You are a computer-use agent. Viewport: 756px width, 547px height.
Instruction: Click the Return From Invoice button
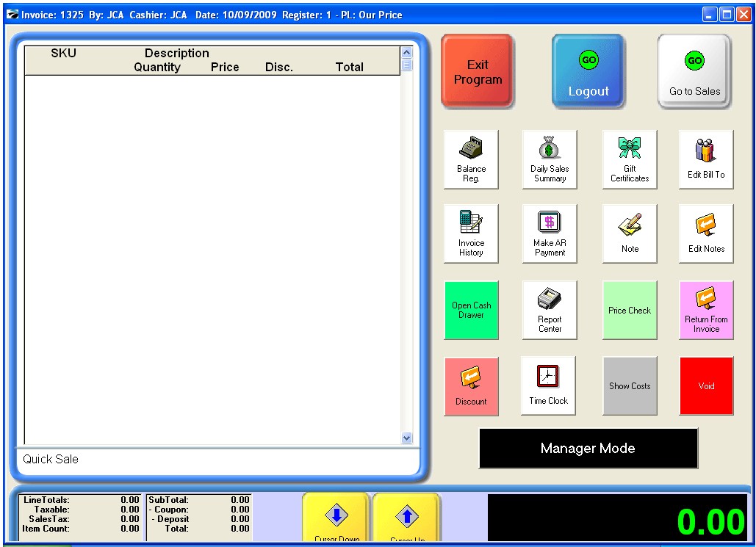[705, 309]
